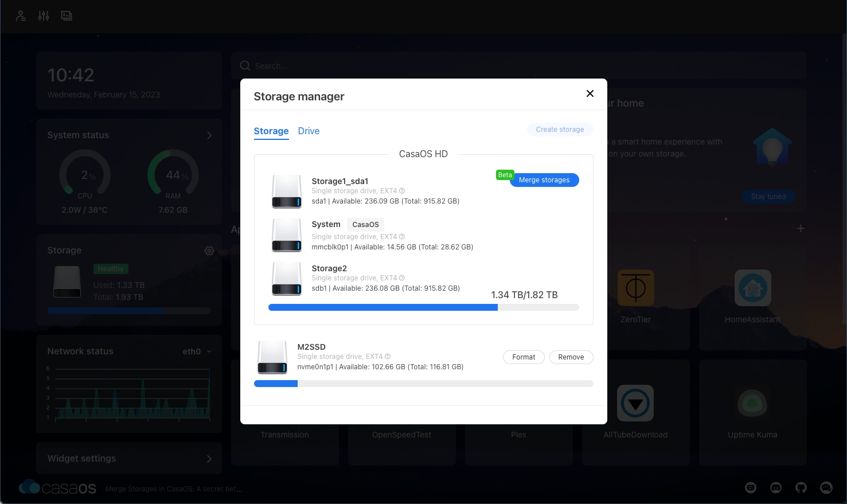Expand System status with its chevron
This screenshot has height=504, width=847.
click(x=209, y=135)
